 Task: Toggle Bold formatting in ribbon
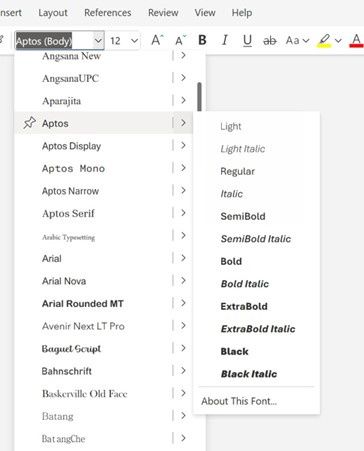tap(202, 40)
